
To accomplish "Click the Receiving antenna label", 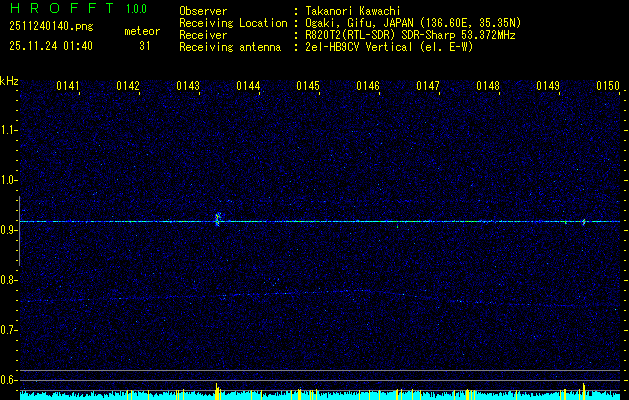I will click(230, 47).
